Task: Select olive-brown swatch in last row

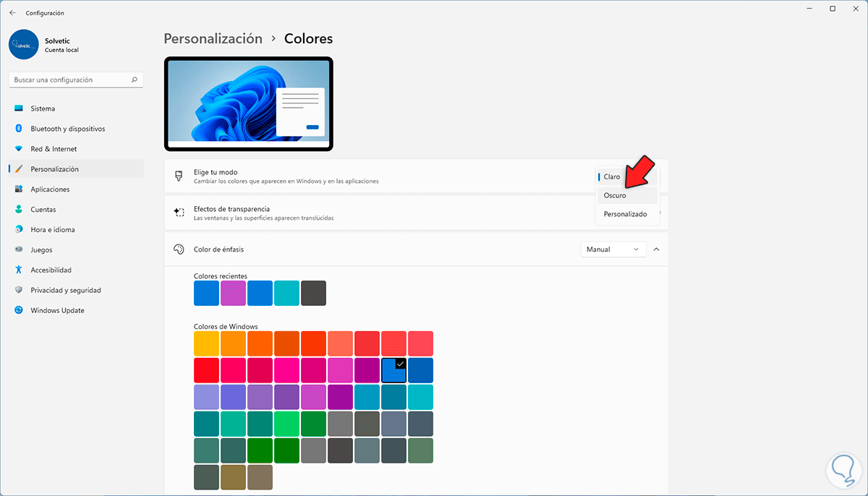Action: 234,477
